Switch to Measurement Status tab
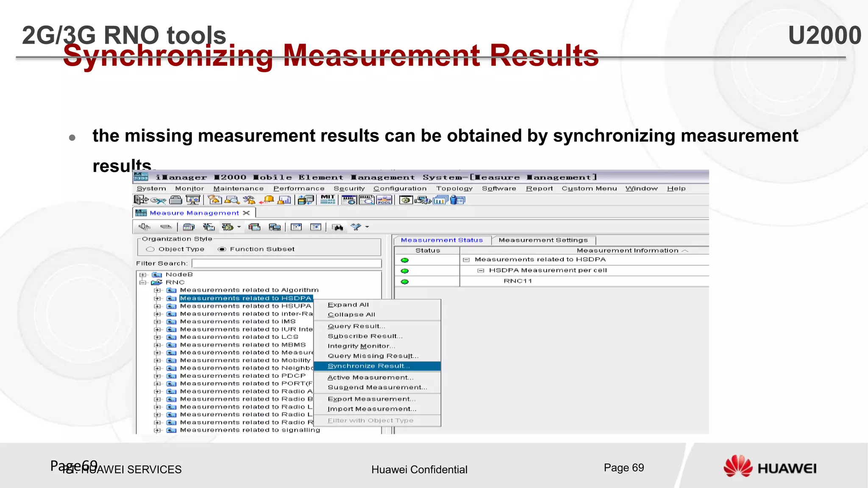 (442, 240)
